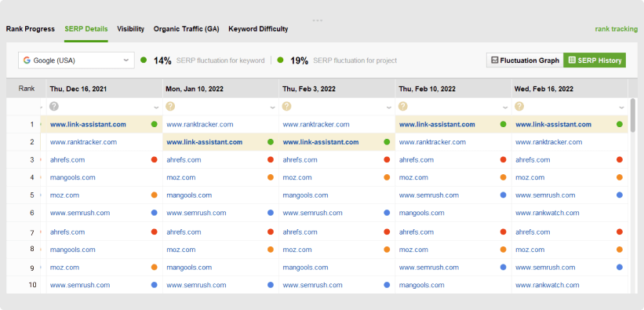
Task: Open the Google (USA) search engine dropdown
Action: pos(76,60)
